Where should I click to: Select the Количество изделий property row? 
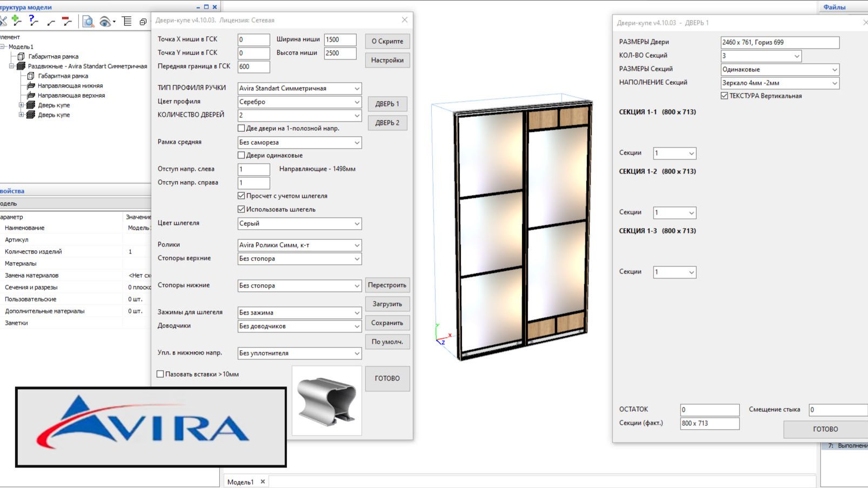click(x=76, y=251)
